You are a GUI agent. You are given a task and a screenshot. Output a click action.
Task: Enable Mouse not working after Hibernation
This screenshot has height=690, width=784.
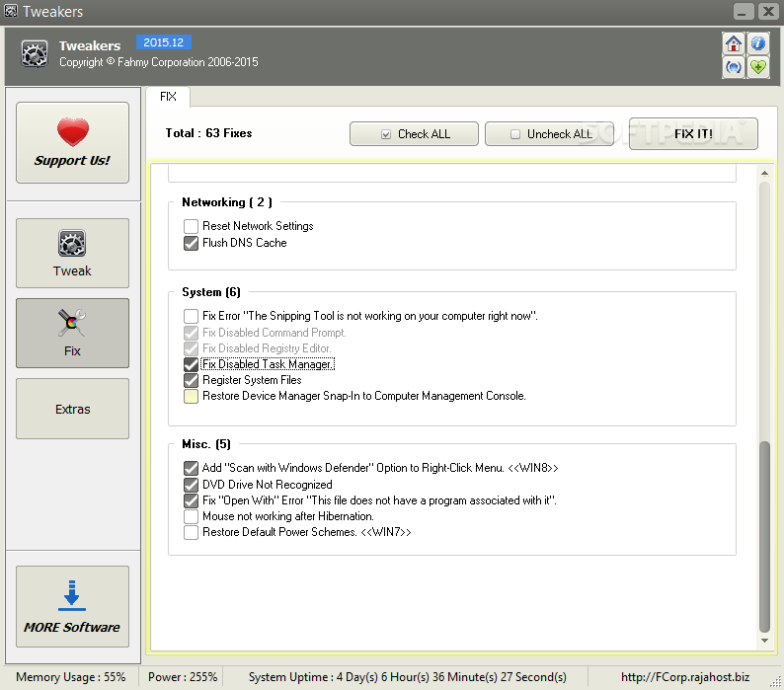191,516
